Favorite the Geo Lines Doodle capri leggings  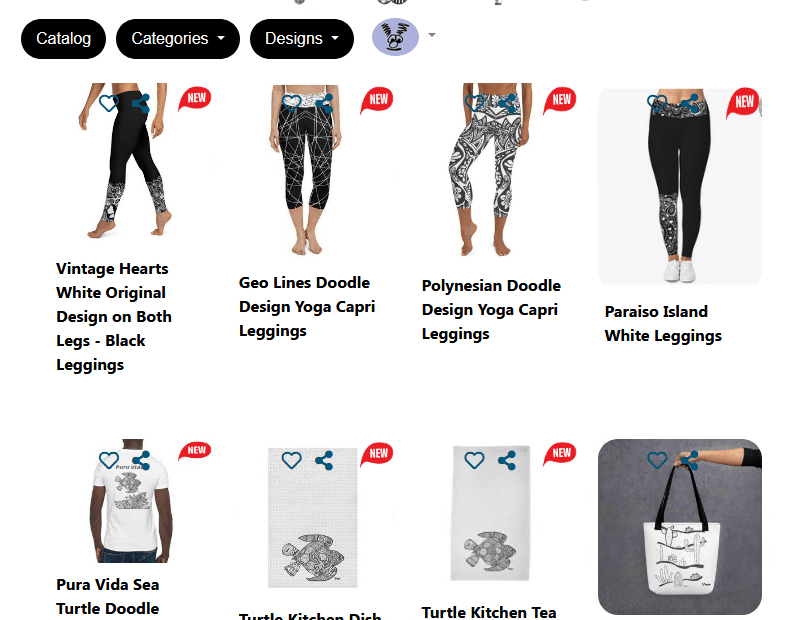click(x=291, y=103)
